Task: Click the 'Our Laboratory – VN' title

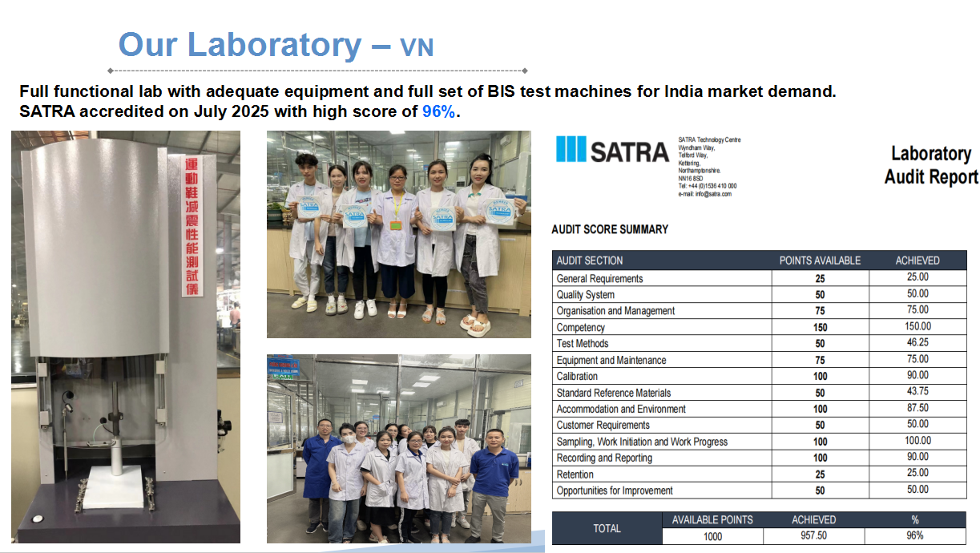Action: coord(276,45)
